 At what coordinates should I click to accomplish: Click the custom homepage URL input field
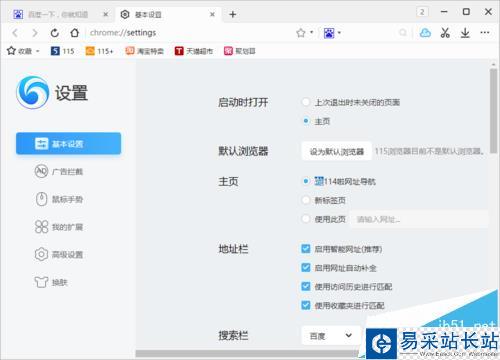[x=418, y=219]
